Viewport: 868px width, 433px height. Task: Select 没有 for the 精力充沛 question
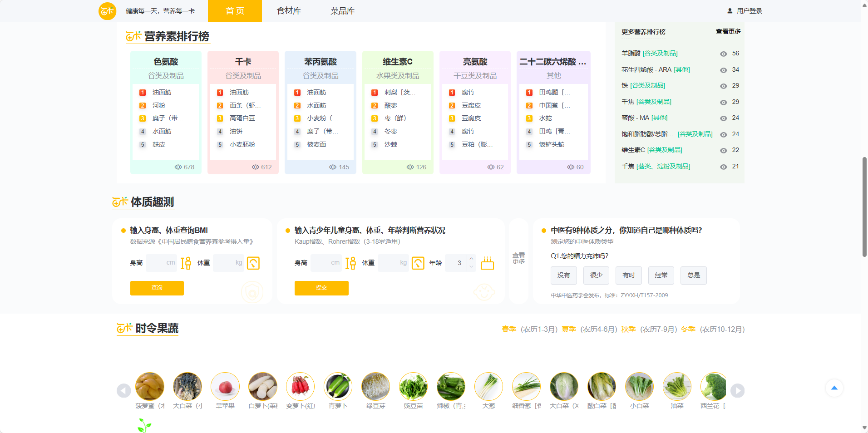tap(563, 276)
